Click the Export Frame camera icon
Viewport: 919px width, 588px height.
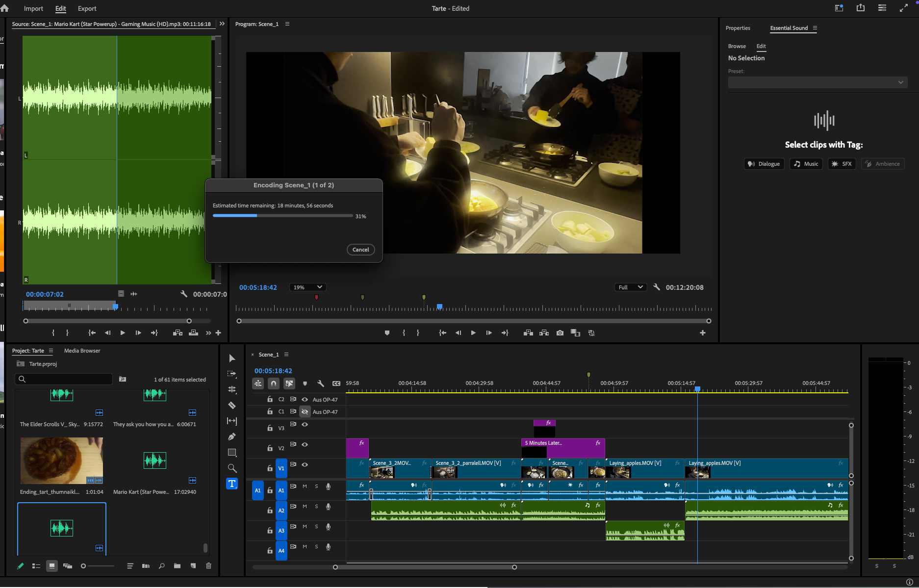[560, 333]
